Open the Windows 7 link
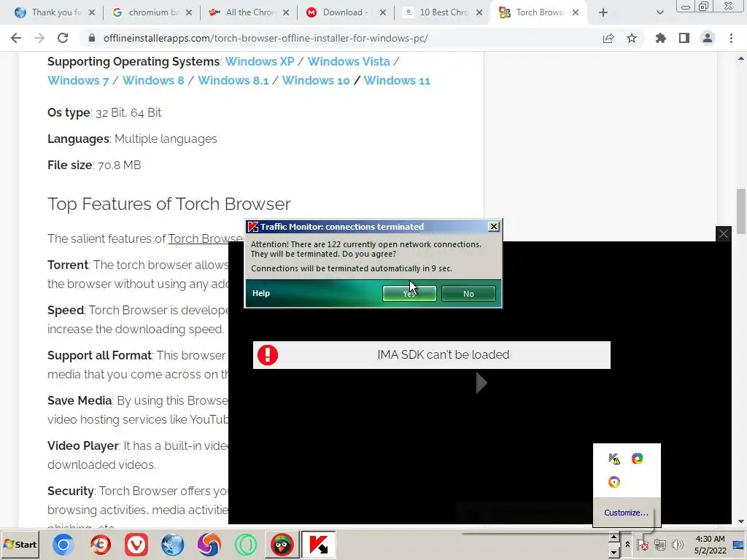747x560 pixels. 78,80
